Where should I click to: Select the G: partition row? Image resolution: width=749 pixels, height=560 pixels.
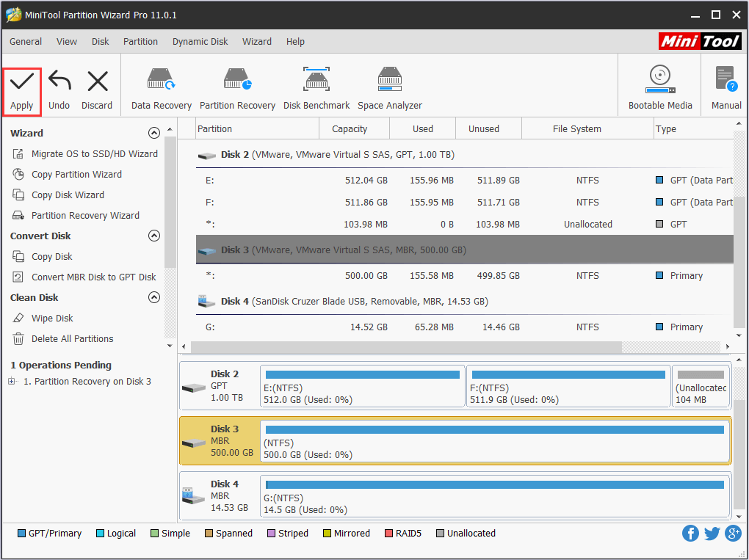click(464, 327)
